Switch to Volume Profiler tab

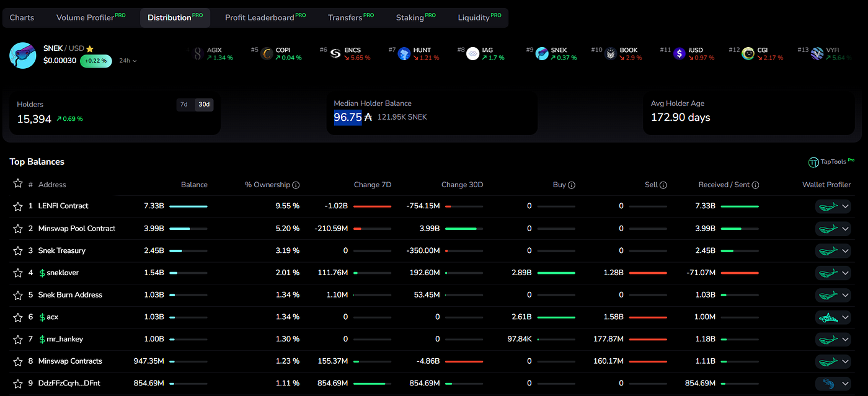coord(91,17)
